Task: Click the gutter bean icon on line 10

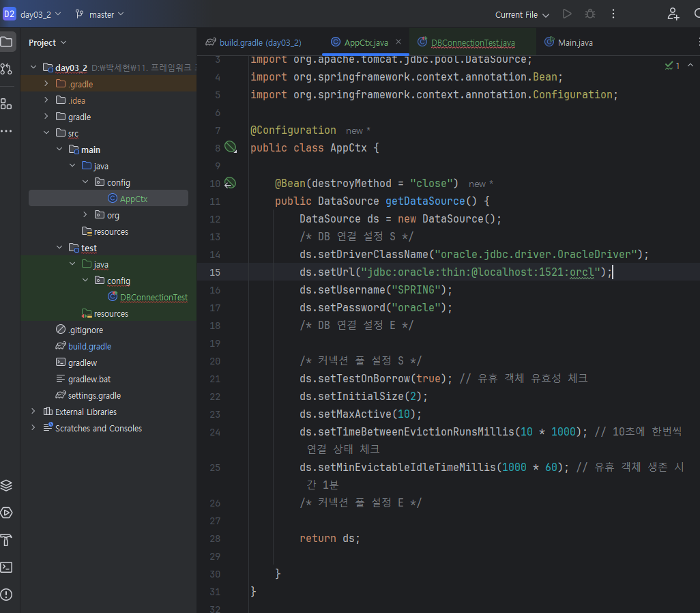Action: click(231, 183)
